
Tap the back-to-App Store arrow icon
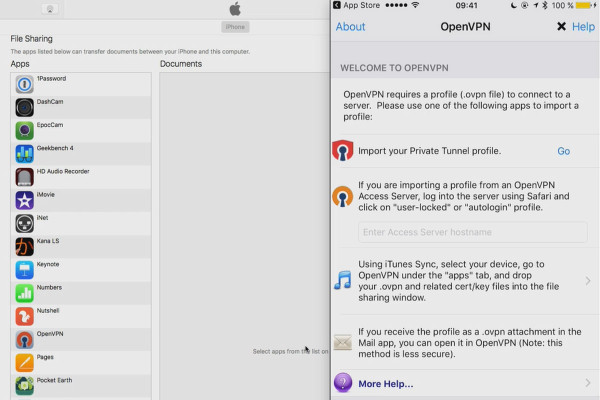click(337, 5)
